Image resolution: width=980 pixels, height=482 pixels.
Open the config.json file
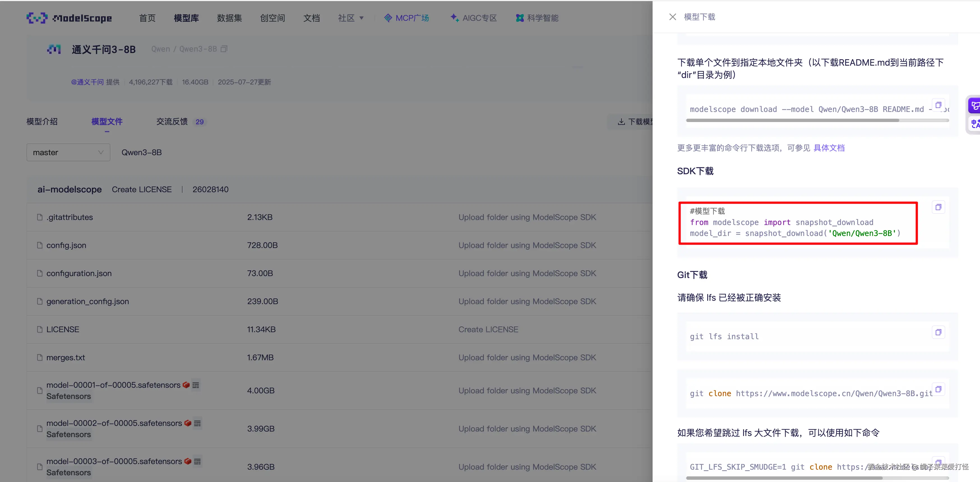tap(66, 245)
